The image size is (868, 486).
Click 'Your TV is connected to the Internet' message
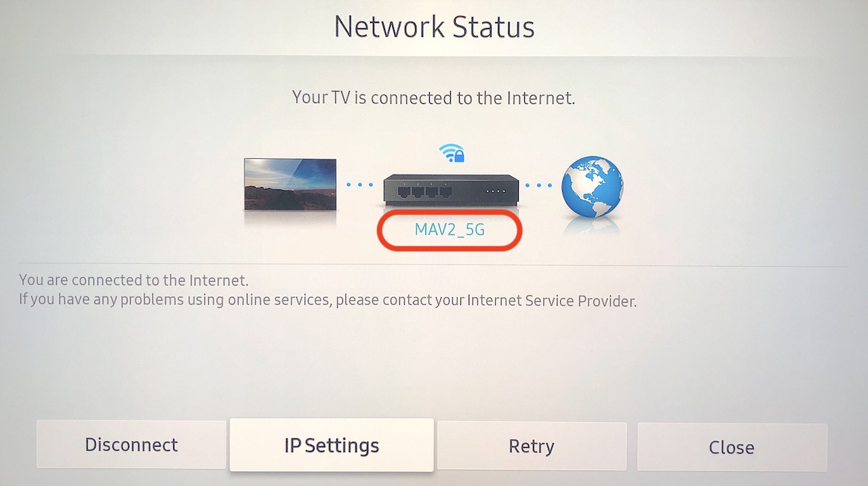point(433,98)
